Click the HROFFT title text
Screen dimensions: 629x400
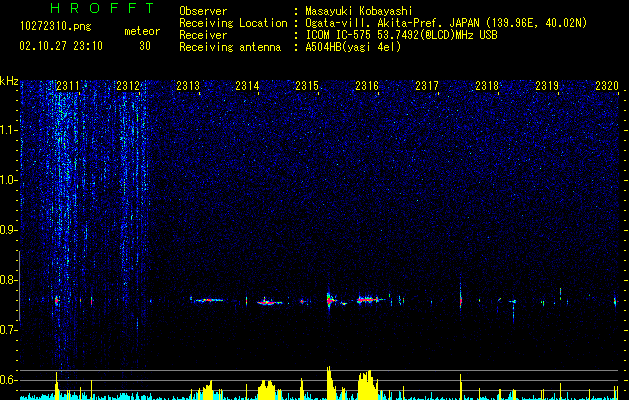(x=103, y=8)
